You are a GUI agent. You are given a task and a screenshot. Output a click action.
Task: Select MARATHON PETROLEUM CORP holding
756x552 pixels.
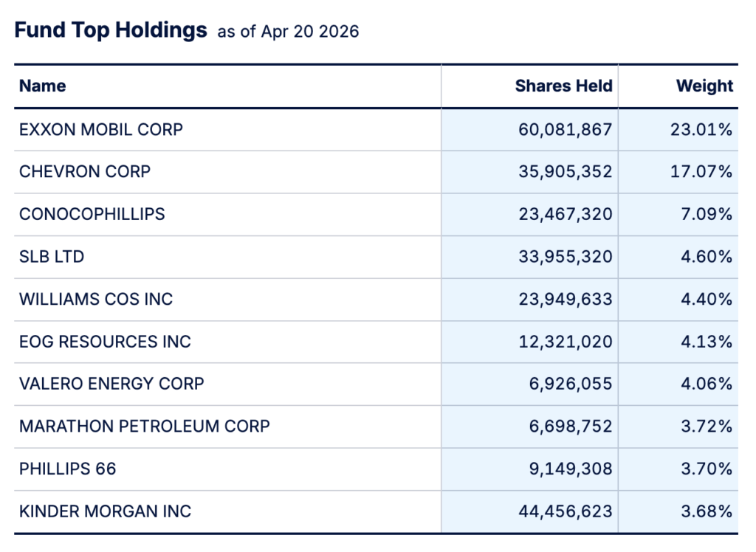(145, 427)
